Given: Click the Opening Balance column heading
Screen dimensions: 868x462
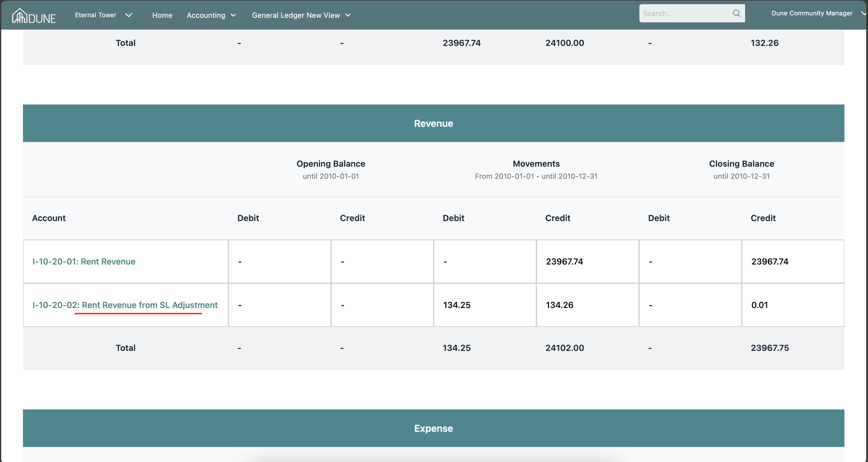Looking at the screenshot, I should click(330, 164).
